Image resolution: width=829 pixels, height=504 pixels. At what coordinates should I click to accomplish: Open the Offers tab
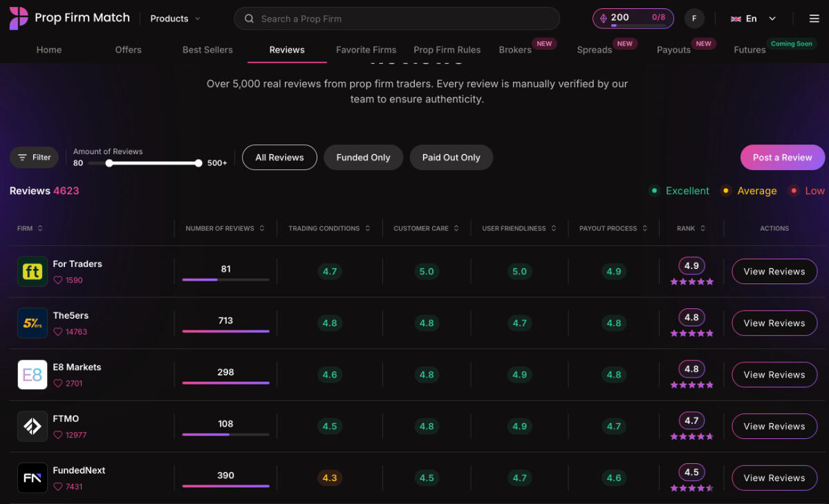[x=129, y=50]
